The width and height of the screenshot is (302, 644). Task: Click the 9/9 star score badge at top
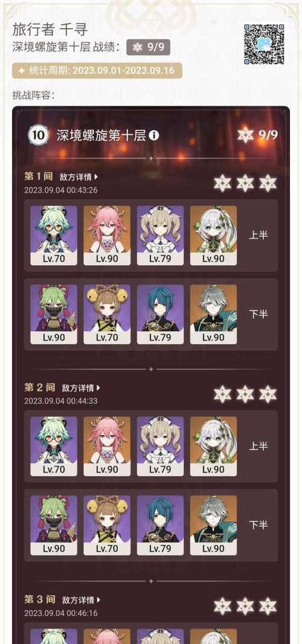pyautogui.click(x=149, y=47)
